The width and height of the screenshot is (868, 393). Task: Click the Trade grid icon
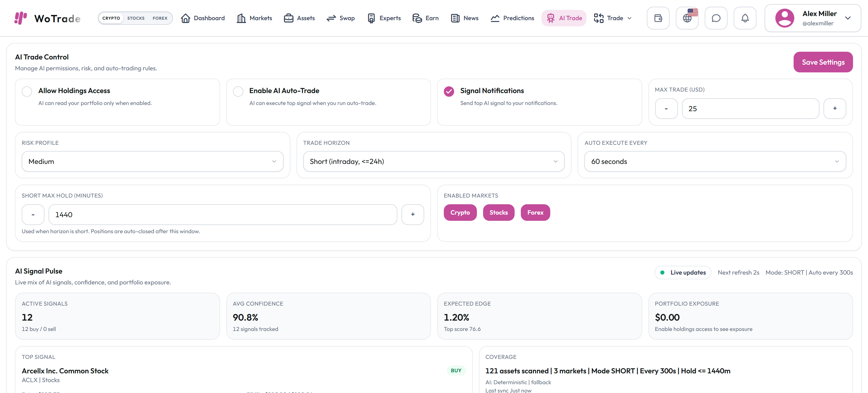[599, 18]
